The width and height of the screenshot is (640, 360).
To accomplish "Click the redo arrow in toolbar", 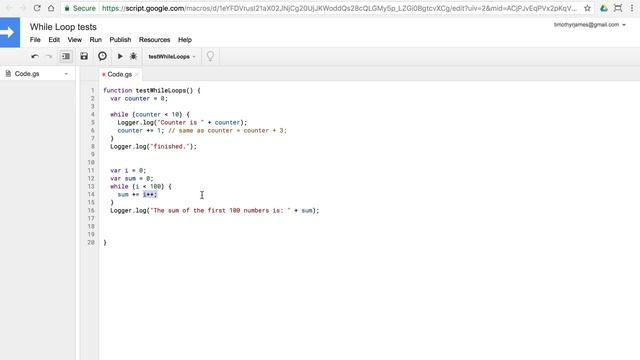I will 49,56.
